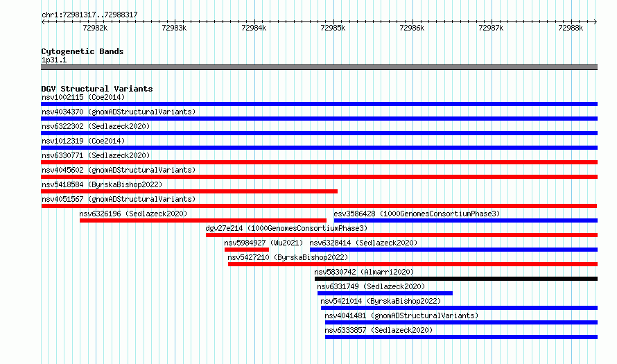Viewport: 617px width, 364px height.
Task: Open the esv3586428 (1000GenomesConsortiumPhase3) label
Action: click(x=417, y=214)
